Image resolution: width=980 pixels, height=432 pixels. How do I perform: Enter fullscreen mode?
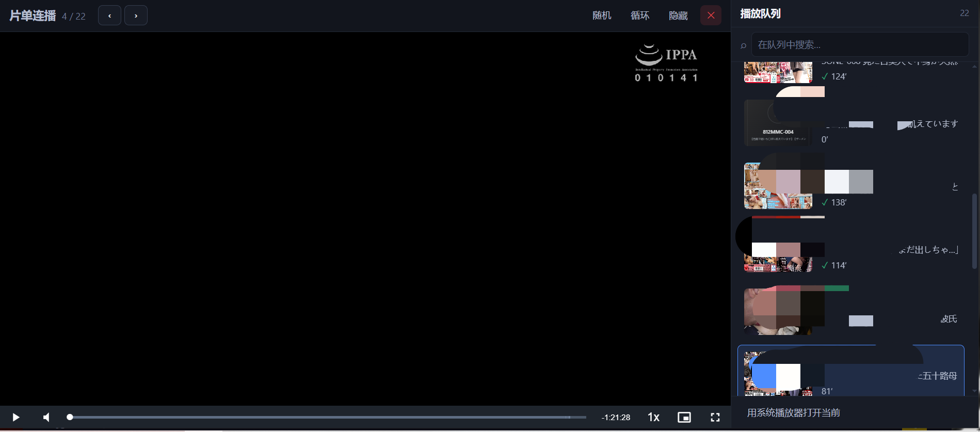point(715,417)
